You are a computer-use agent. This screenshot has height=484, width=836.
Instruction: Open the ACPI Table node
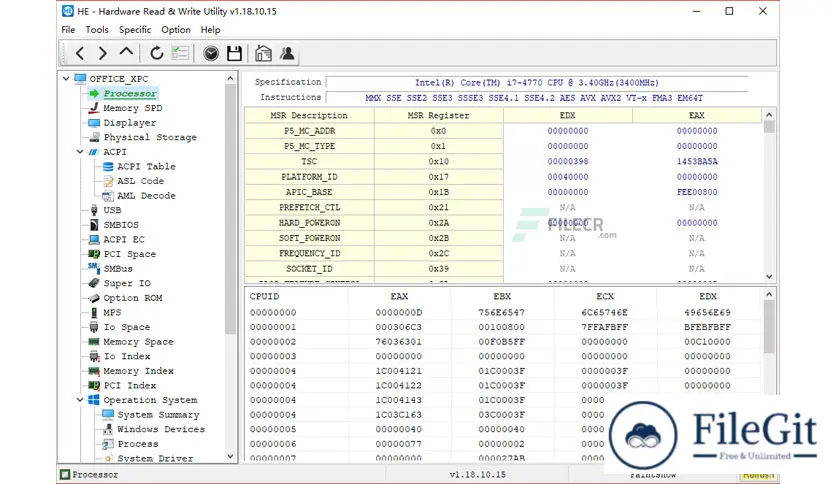(x=146, y=166)
